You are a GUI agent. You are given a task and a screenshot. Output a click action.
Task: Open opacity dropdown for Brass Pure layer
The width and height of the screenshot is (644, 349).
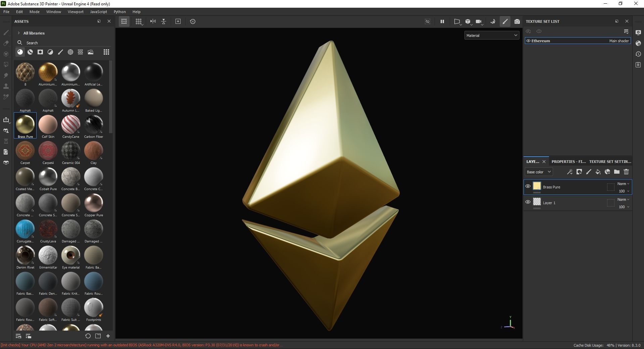tap(624, 191)
